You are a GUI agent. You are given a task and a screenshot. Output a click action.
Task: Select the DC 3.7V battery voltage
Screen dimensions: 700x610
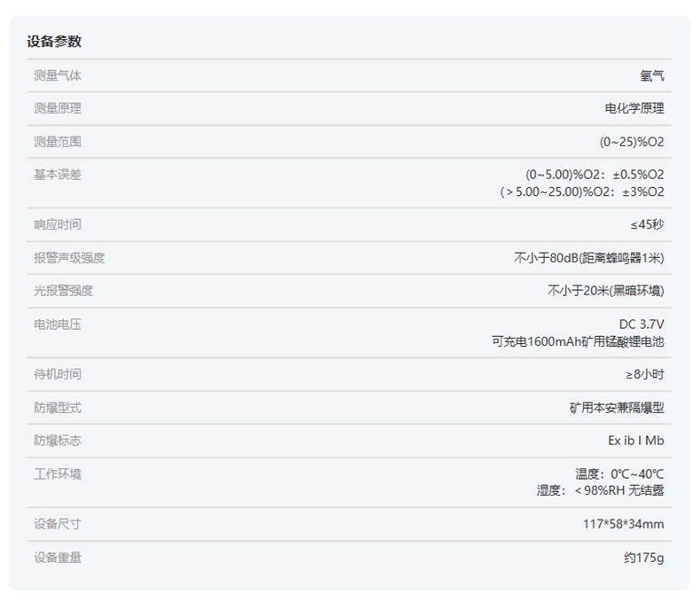(641, 325)
